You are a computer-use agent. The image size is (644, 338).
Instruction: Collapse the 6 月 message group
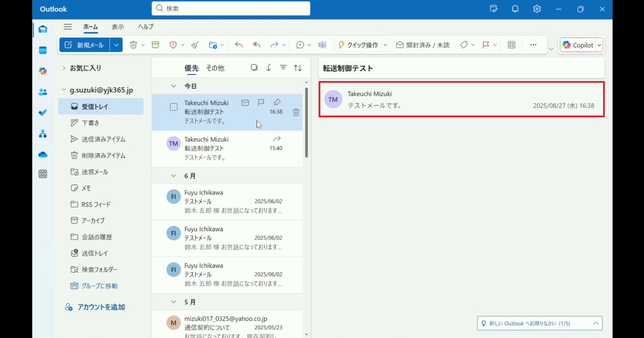173,176
